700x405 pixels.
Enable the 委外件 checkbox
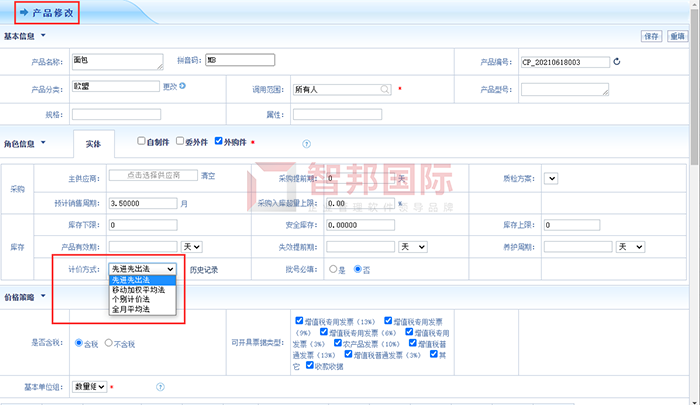click(180, 141)
